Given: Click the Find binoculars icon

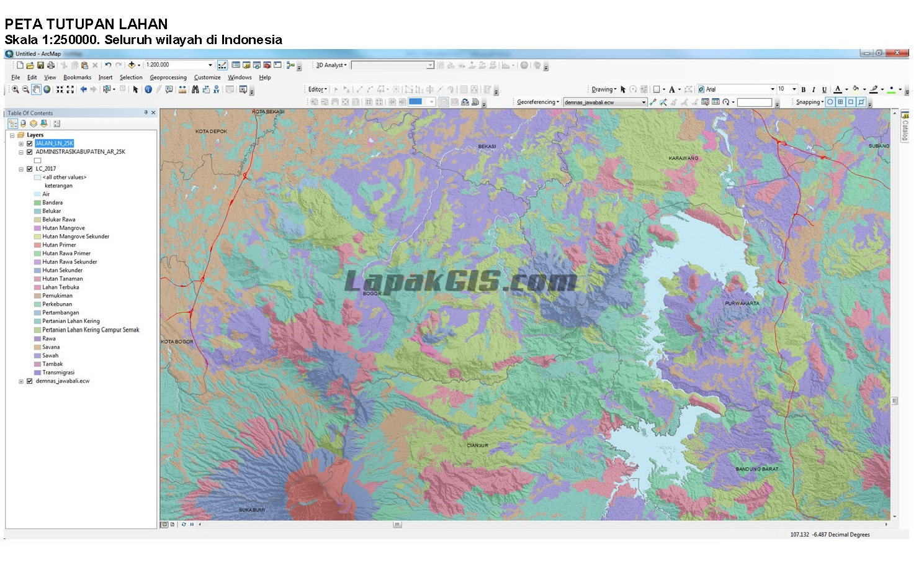Looking at the screenshot, I should (194, 89).
